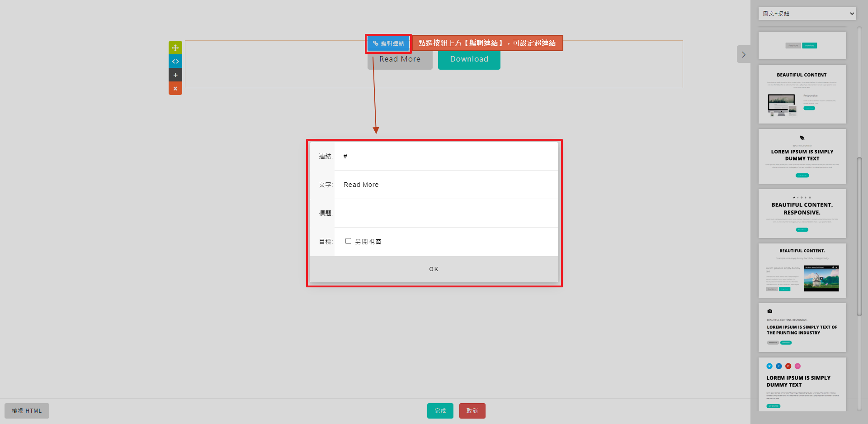Click the teal Download button

(469, 59)
